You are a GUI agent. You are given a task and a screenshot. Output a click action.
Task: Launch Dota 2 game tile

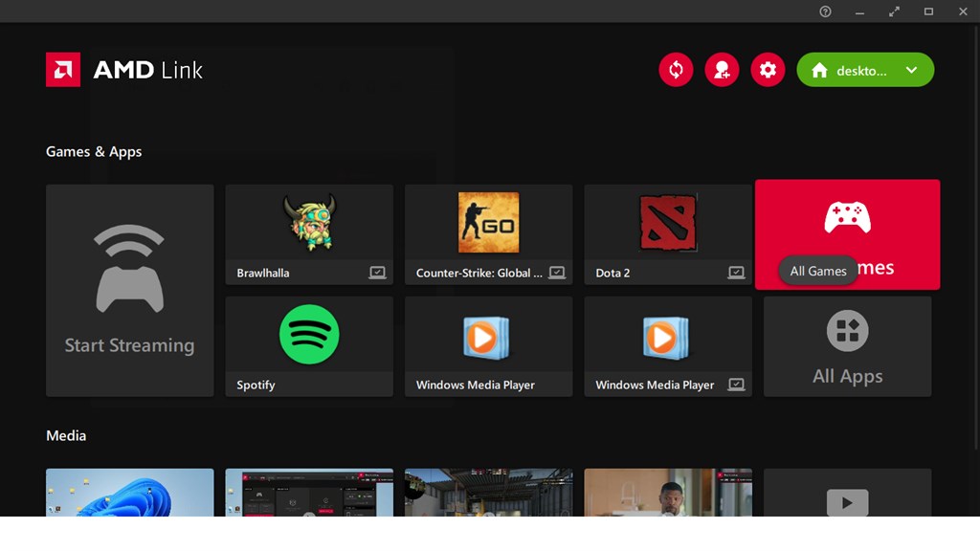click(668, 234)
